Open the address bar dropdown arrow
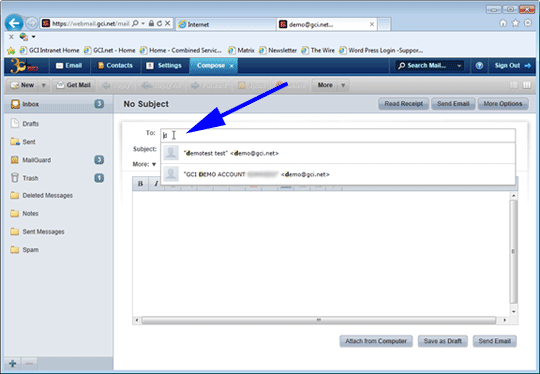The image size is (540, 374). coord(143,23)
